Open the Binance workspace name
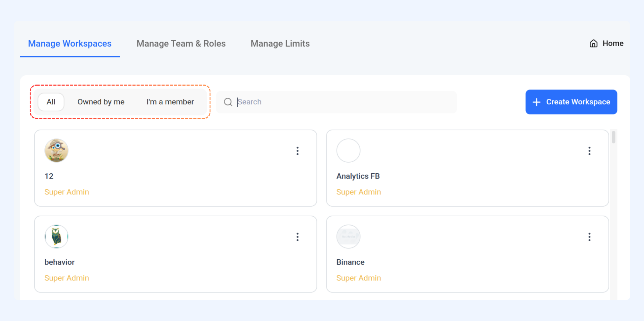644x321 pixels. point(350,262)
